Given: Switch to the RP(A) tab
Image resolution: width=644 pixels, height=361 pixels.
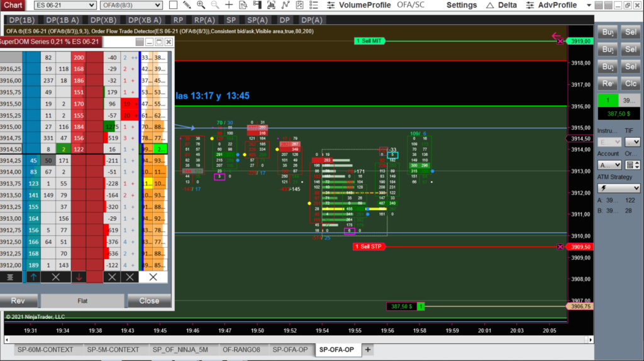Looking at the screenshot, I should coord(204,20).
